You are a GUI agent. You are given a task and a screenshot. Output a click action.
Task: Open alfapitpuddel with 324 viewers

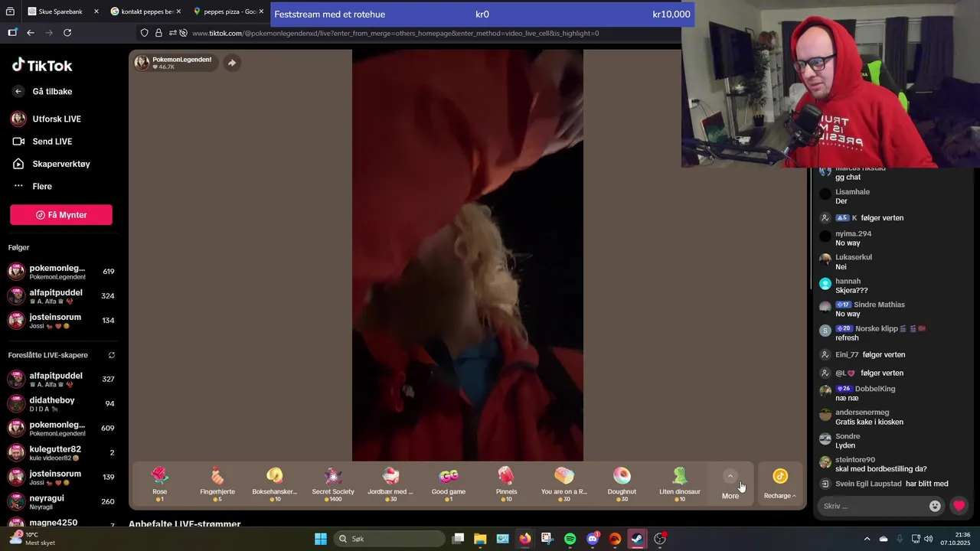61,296
